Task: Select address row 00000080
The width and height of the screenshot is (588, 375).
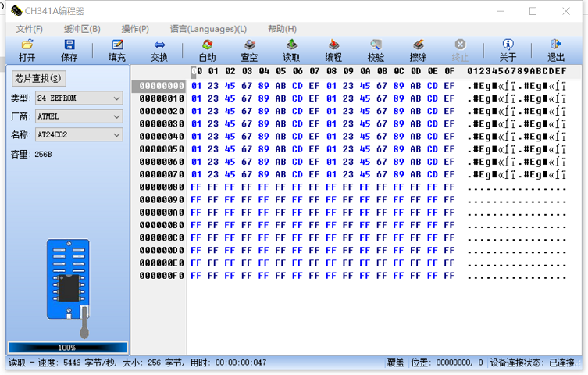Action: tap(161, 187)
